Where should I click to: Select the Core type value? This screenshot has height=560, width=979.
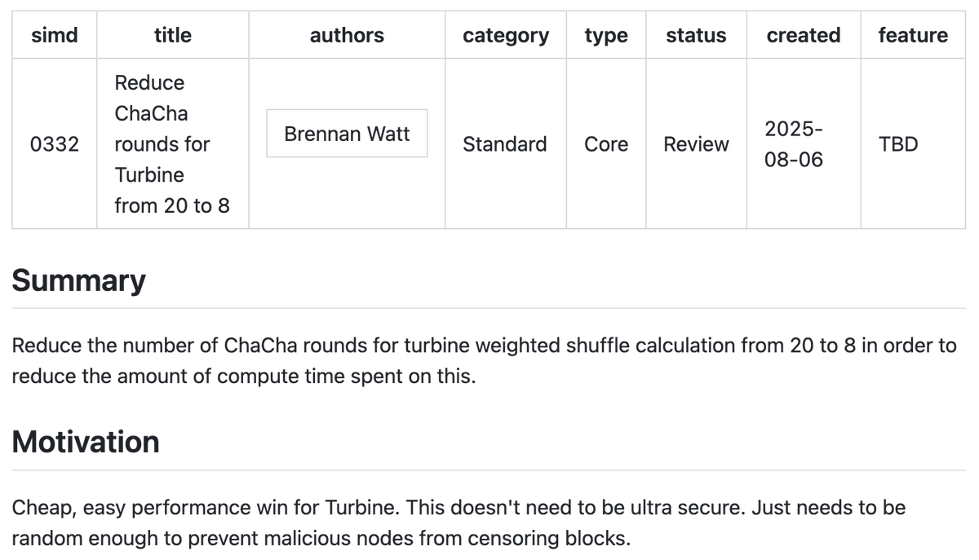tap(606, 144)
